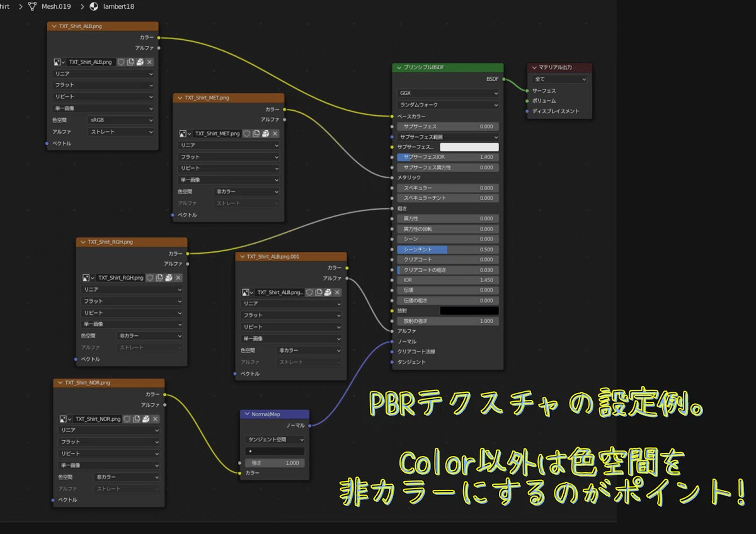Open the black 放射 color swatch
The width and height of the screenshot is (756, 534).
point(469,310)
